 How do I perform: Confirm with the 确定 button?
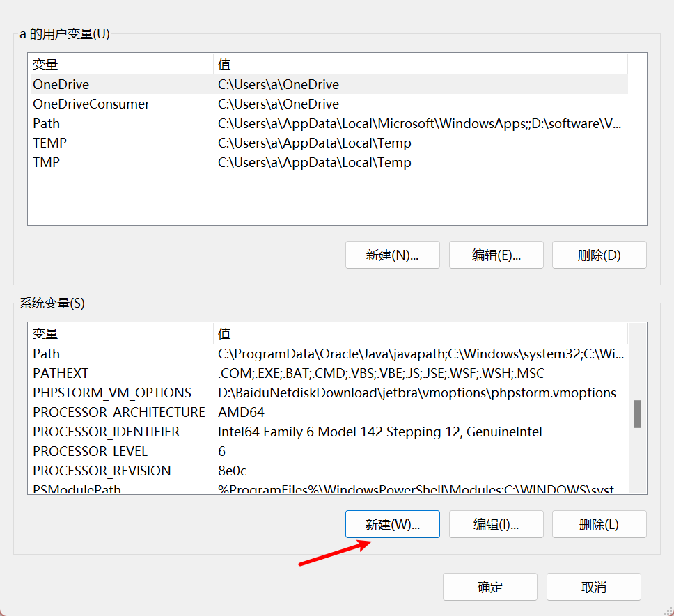[490, 587]
